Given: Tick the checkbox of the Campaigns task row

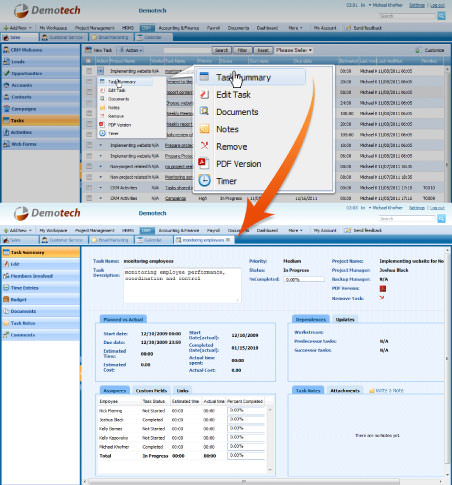Looking at the screenshot, I should [x=89, y=198].
